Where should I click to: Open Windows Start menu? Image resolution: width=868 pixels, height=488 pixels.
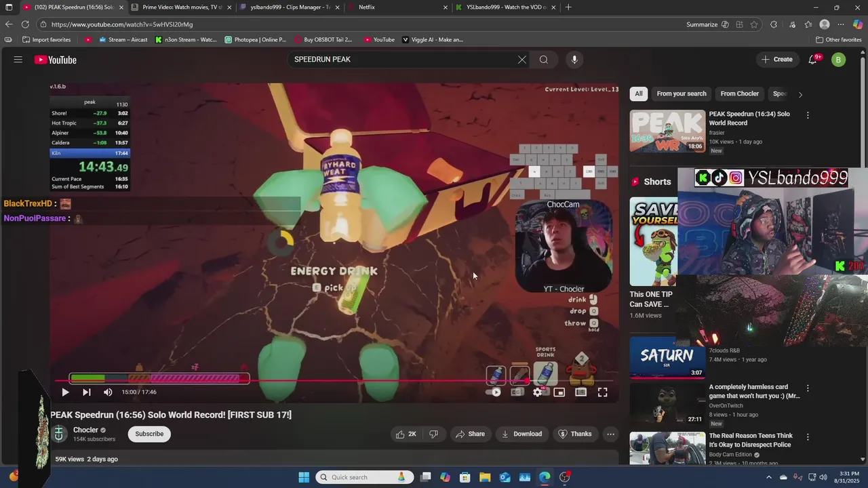pyautogui.click(x=304, y=477)
